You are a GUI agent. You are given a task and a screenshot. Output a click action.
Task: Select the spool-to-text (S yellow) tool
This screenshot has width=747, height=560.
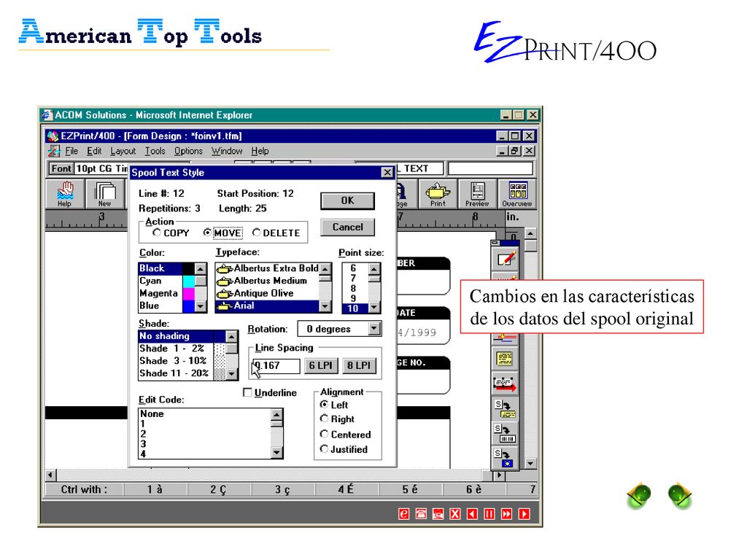click(505, 408)
